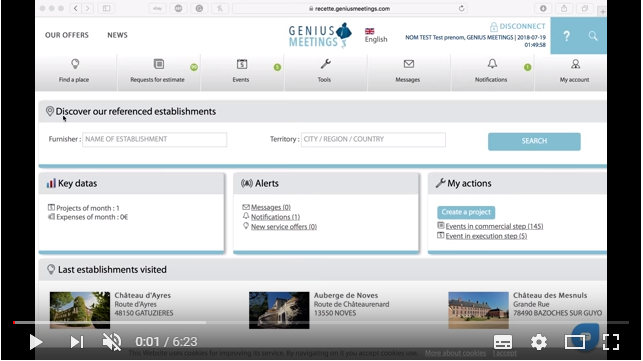The image size is (643, 361).
Task: Open the Messages (0) alert link
Action: click(271, 207)
